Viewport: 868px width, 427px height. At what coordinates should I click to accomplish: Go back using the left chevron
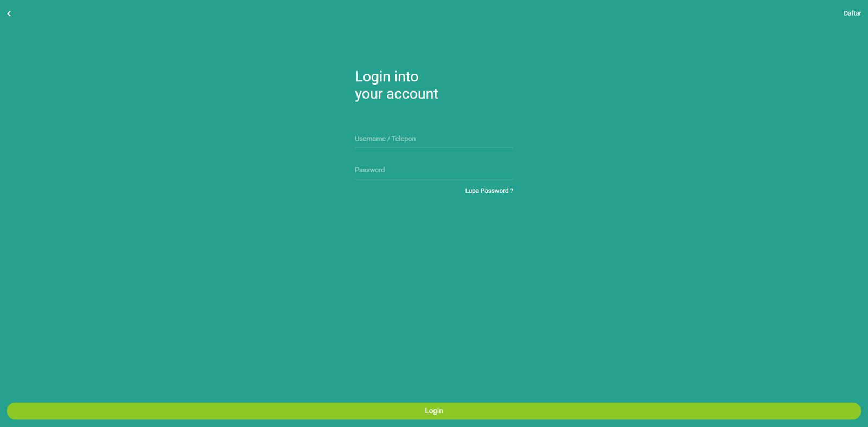tap(9, 14)
